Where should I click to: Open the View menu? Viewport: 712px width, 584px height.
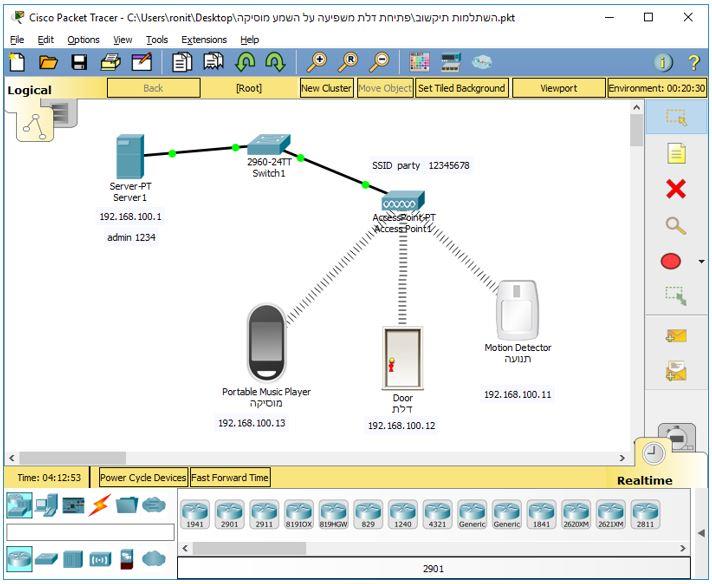click(x=123, y=40)
